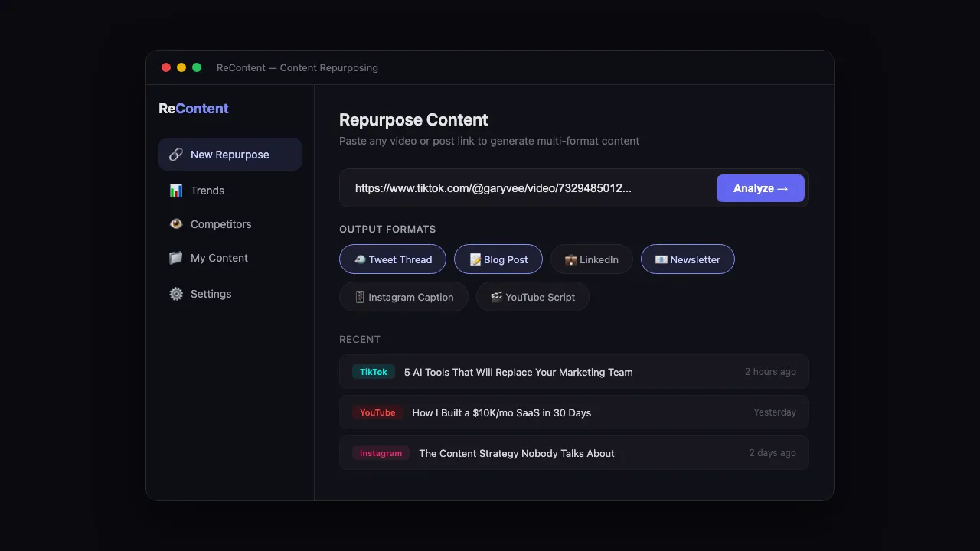This screenshot has width=980, height=551.
Task: Navigate to My Content in the sidebar
Action: coord(219,258)
